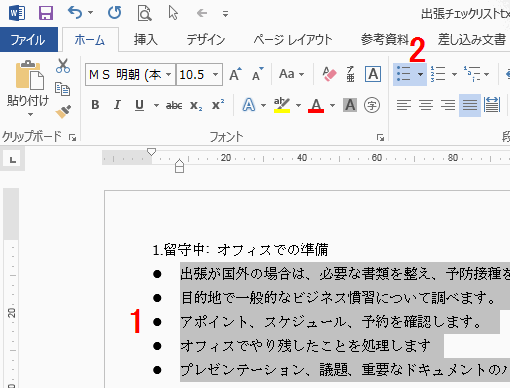Expand the font name dropdown arrow
Screen dimensions: 510x388
(x=169, y=74)
